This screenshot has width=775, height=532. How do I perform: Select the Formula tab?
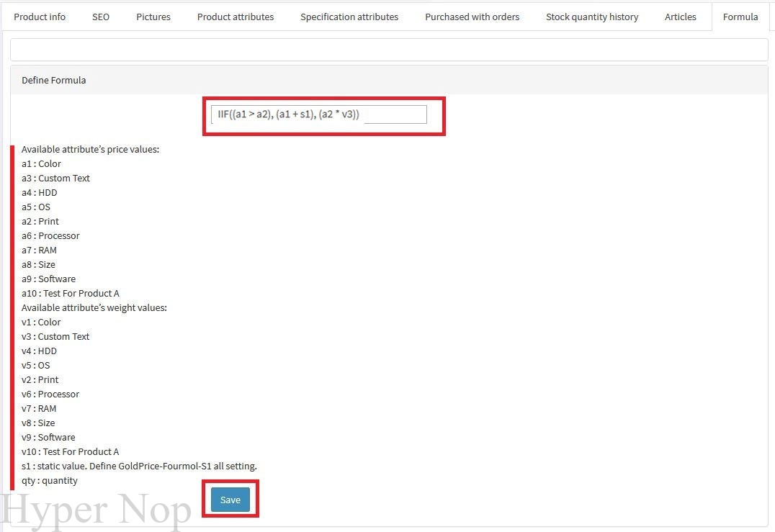click(740, 17)
